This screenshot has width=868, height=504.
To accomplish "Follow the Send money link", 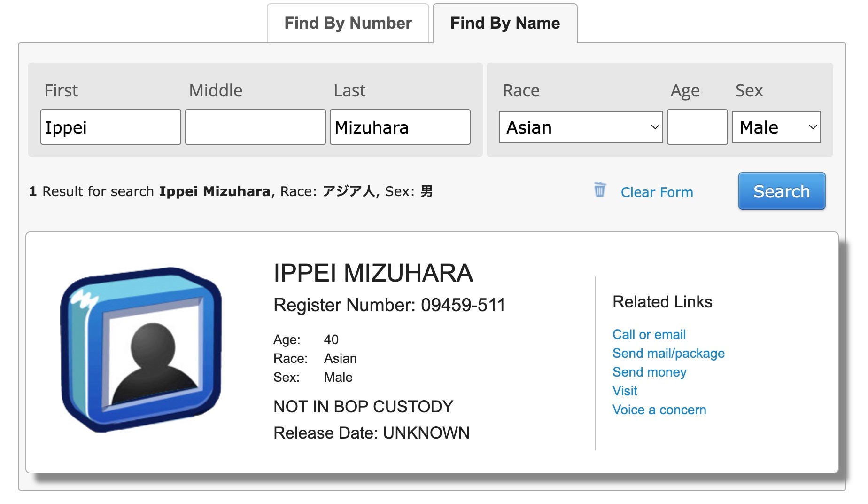I will [x=649, y=372].
